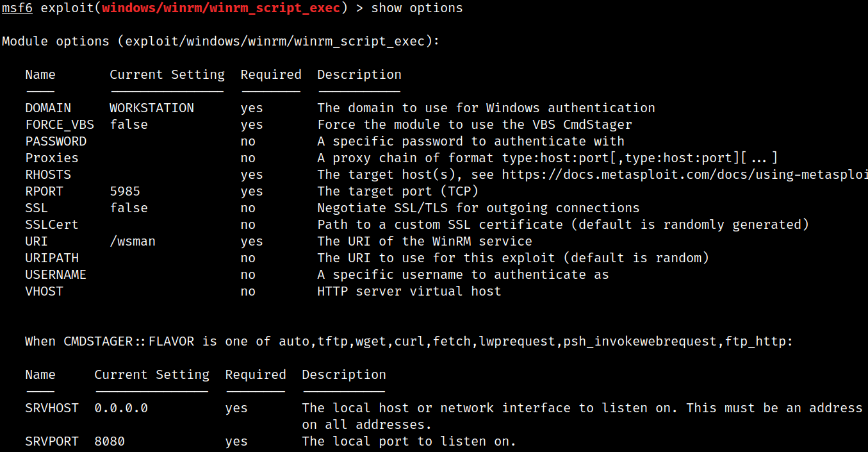
Task: Click the CMDSTAGER::FLAVOR text
Action: coord(129,341)
